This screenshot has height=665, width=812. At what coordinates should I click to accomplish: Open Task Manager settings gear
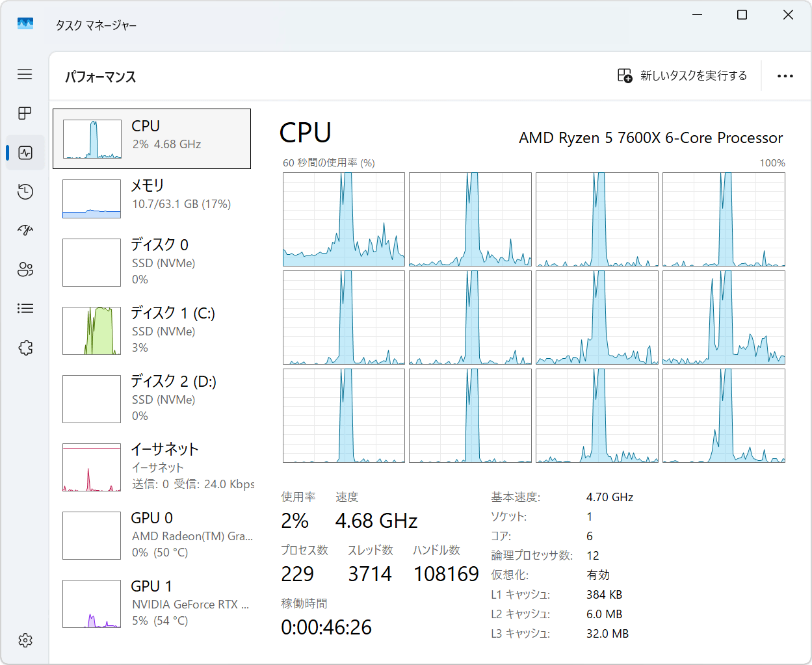pos(25,640)
